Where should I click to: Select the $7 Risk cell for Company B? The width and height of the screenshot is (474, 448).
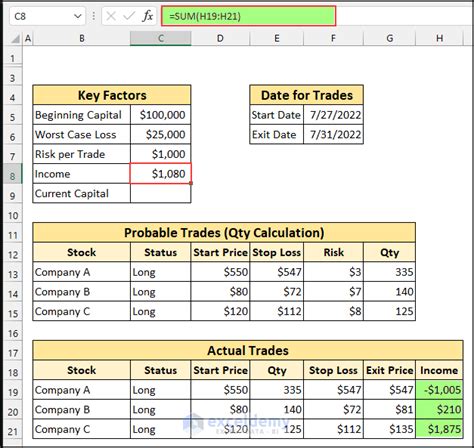(x=334, y=292)
